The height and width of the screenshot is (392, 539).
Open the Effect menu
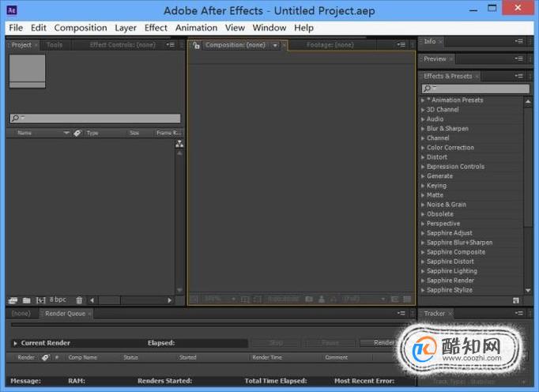point(156,28)
